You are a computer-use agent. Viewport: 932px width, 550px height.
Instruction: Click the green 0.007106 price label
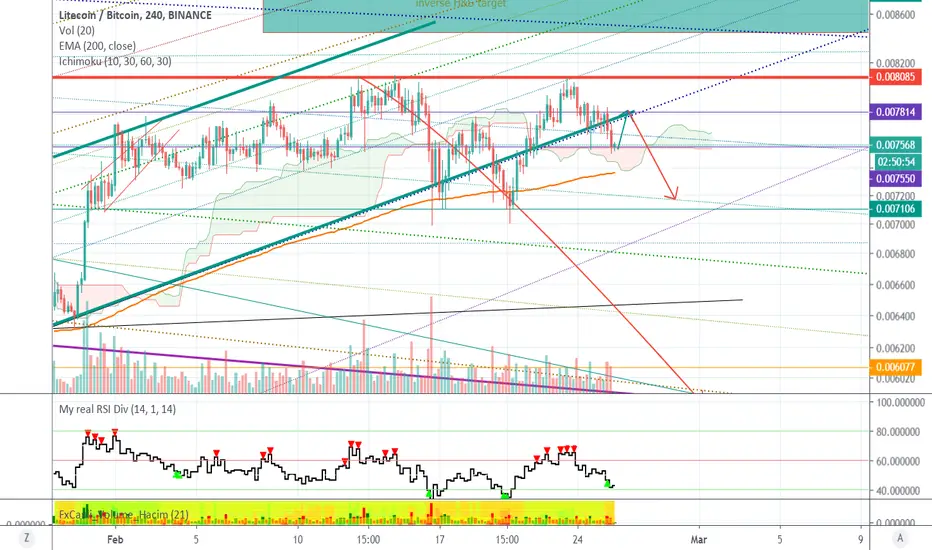(895, 209)
